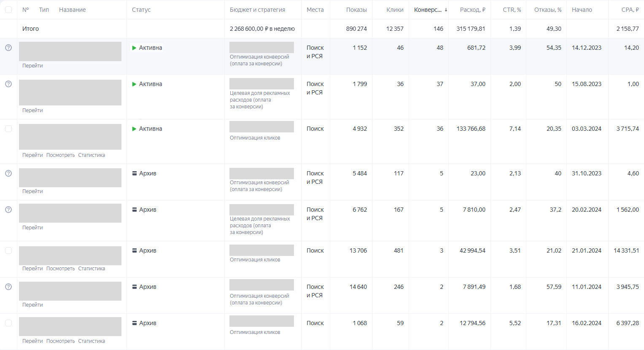644x350 pixels.
Task: Click question-mark icon of campaign started 15.08.2023
Action: [8, 84]
